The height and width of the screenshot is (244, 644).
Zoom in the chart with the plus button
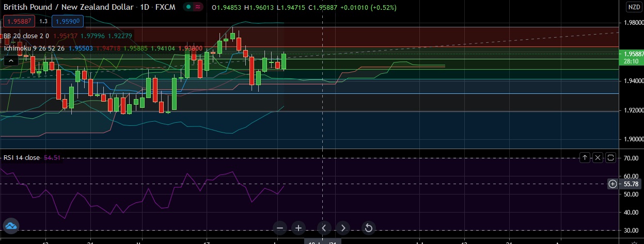click(x=299, y=227)
